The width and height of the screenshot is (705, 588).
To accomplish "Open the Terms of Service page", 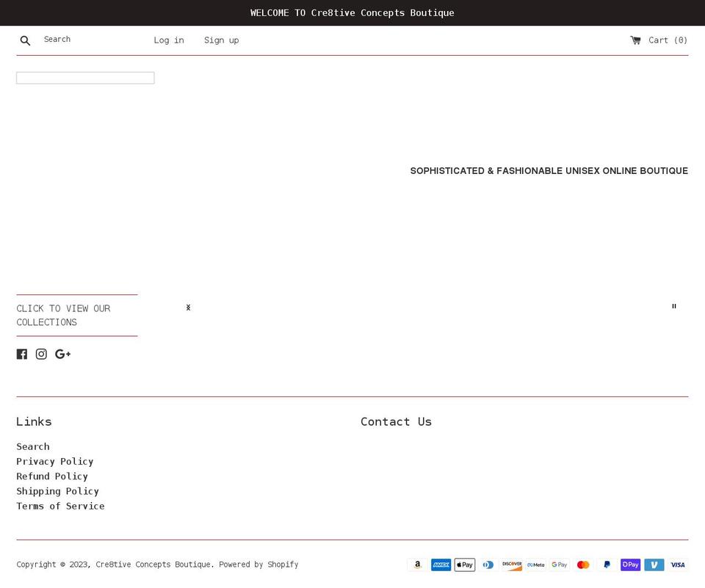I will coord(60,506).
